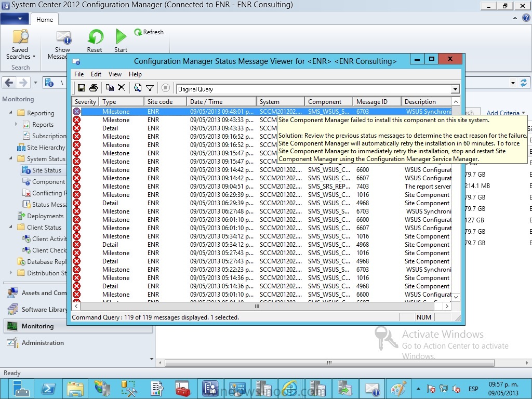
Task: Collapse the ribbon with the up chevron
Action: pos(515,18)
